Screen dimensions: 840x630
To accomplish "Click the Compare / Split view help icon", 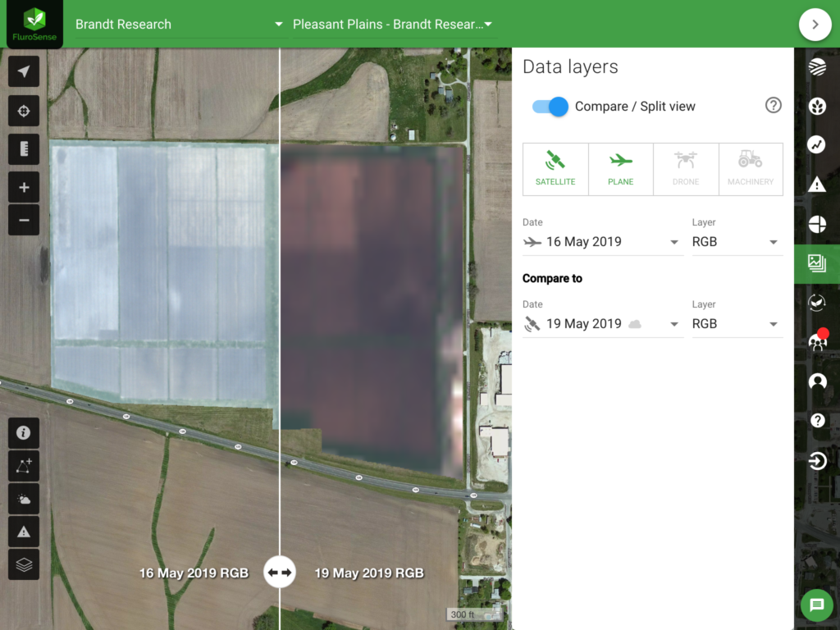I will point(773,106).
